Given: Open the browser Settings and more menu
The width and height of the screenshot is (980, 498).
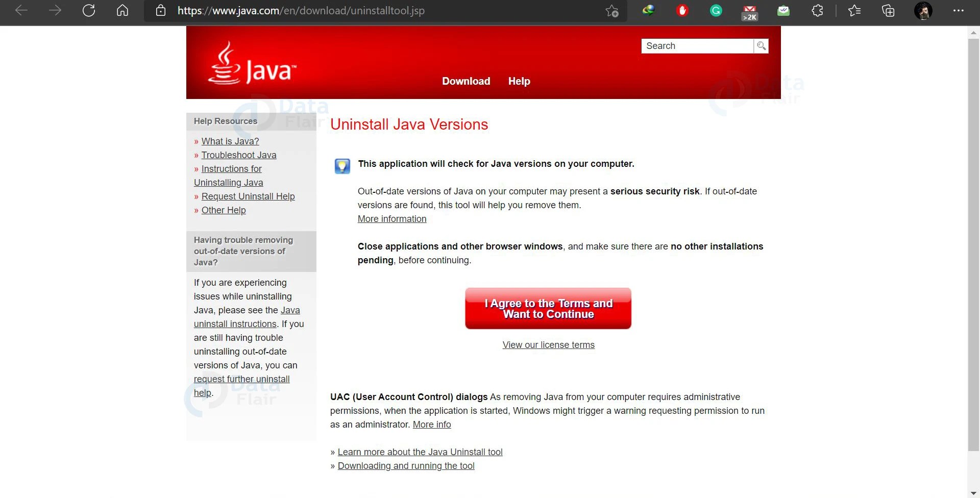Looking at the screenshot, I should pos(959,10).
